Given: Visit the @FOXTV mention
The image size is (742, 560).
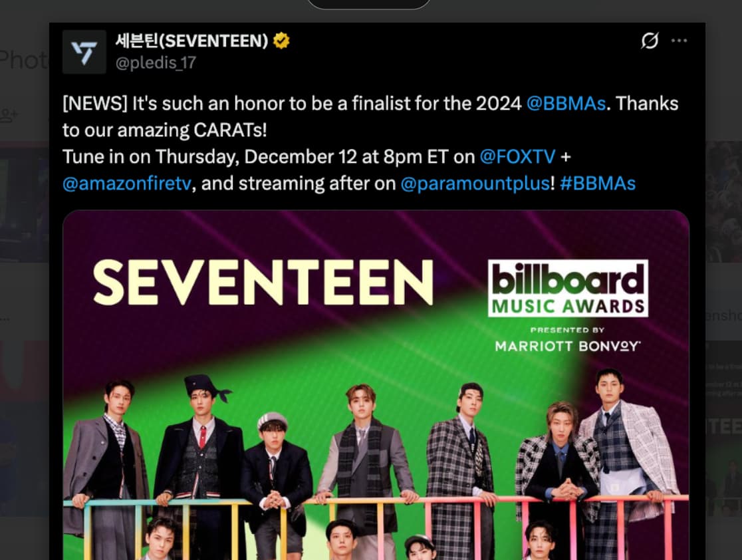Looking at the screenshot, I should coord(517,157).
